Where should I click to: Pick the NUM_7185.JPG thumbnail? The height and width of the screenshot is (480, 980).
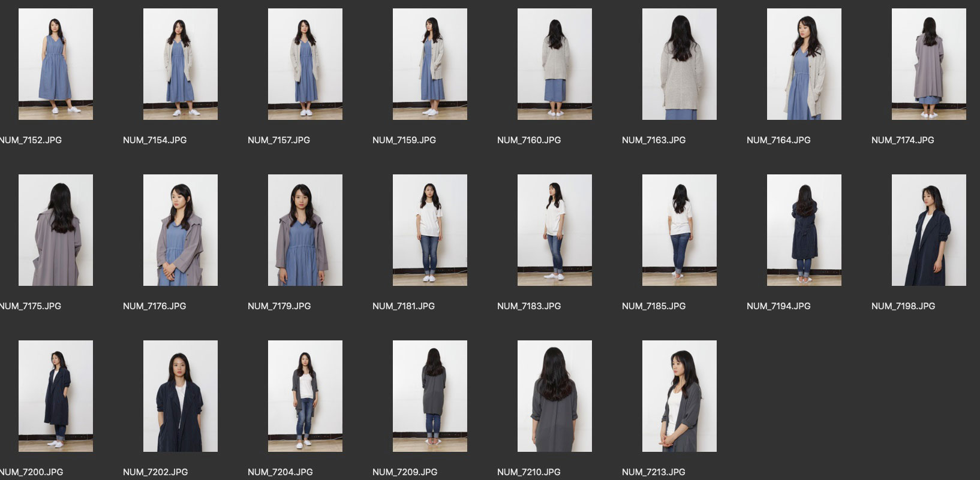point(680,230)
